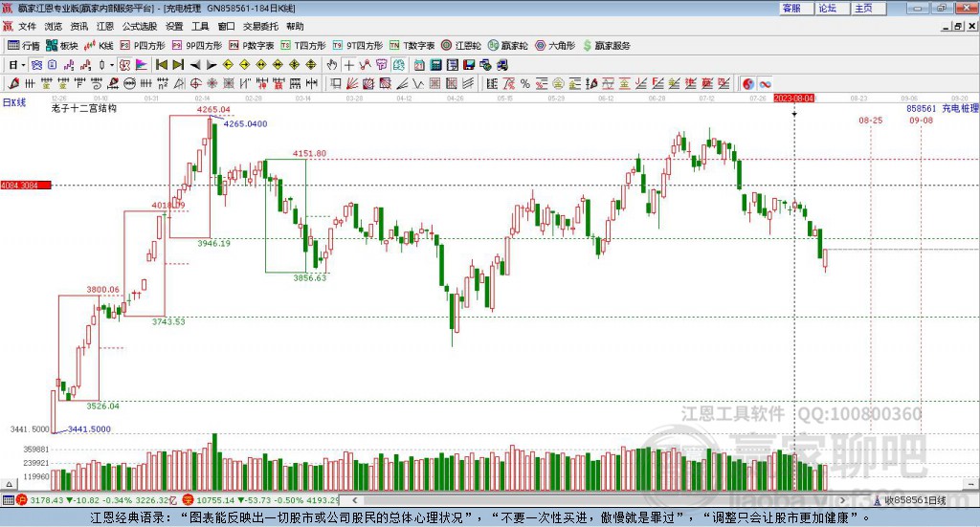The image size is (980, 527).
Task: Launch the 赢家轮 wheel tool
Action: 507,46
